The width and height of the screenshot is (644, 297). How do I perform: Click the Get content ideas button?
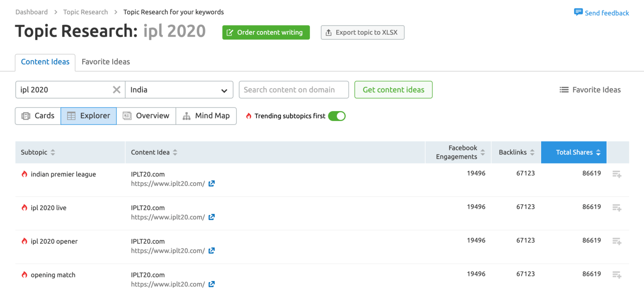click(x=393, y=90)
